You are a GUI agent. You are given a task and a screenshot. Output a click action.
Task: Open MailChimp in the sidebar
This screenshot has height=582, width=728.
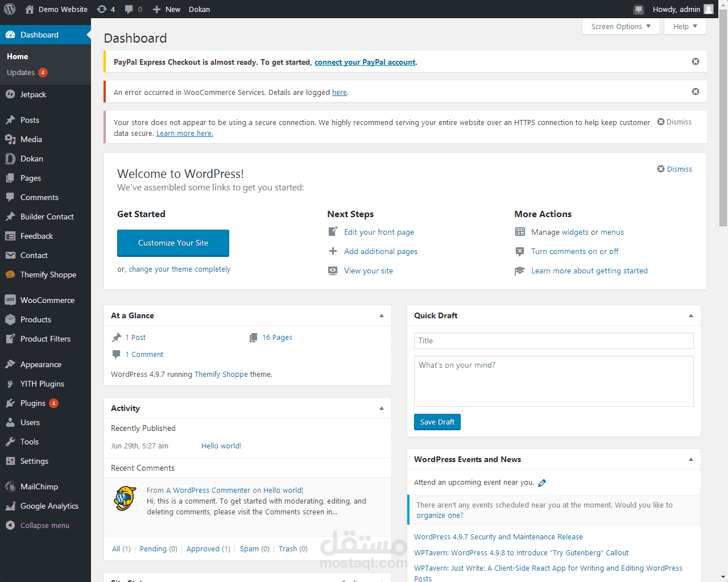[45, 487]
